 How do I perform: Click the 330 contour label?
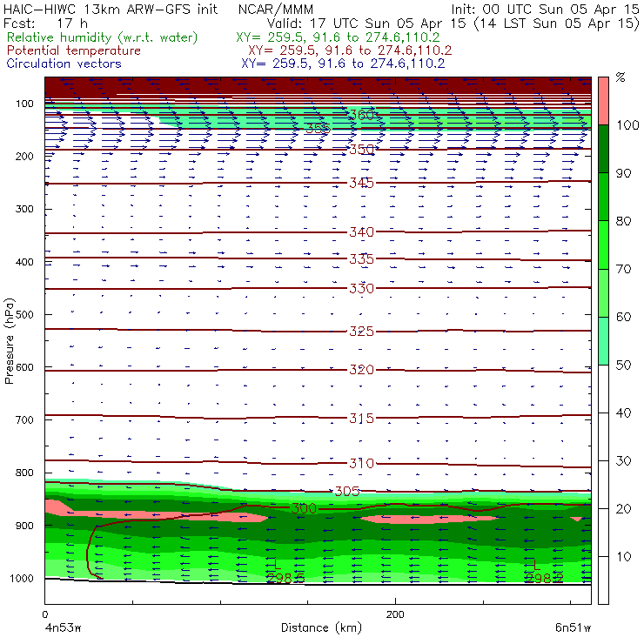click(362, 289)
